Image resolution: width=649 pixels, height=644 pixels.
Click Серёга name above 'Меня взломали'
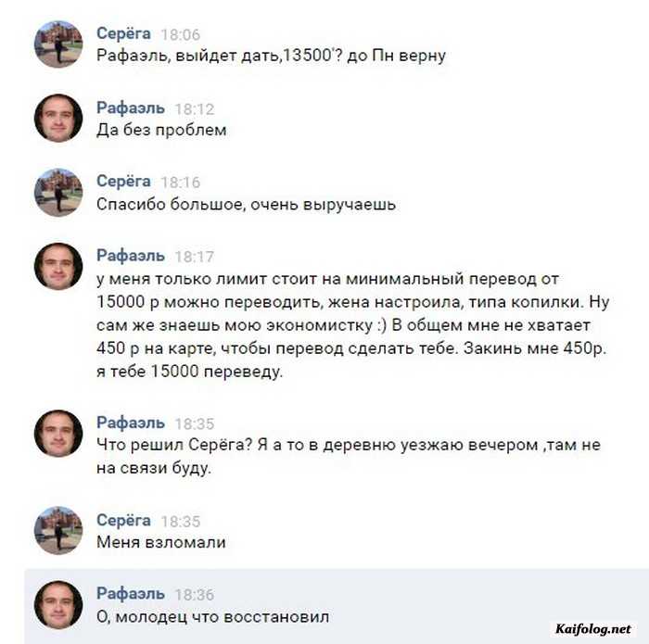pyautogui.click(x=123, y=521)
